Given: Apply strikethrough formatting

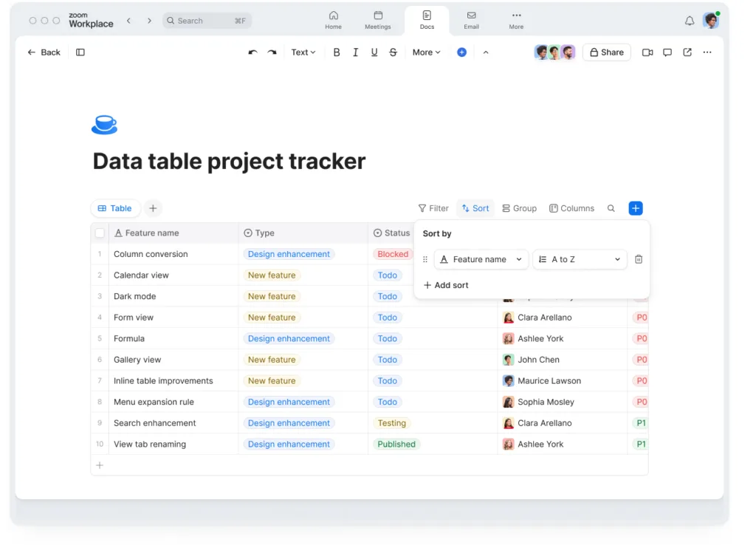Looking at the screenshot, I should coord(393,52).
